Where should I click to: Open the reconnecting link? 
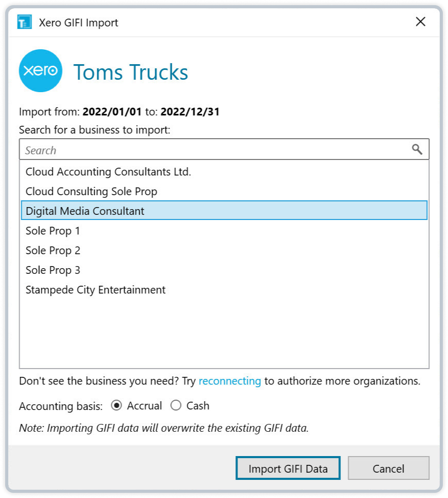point(230,381)
